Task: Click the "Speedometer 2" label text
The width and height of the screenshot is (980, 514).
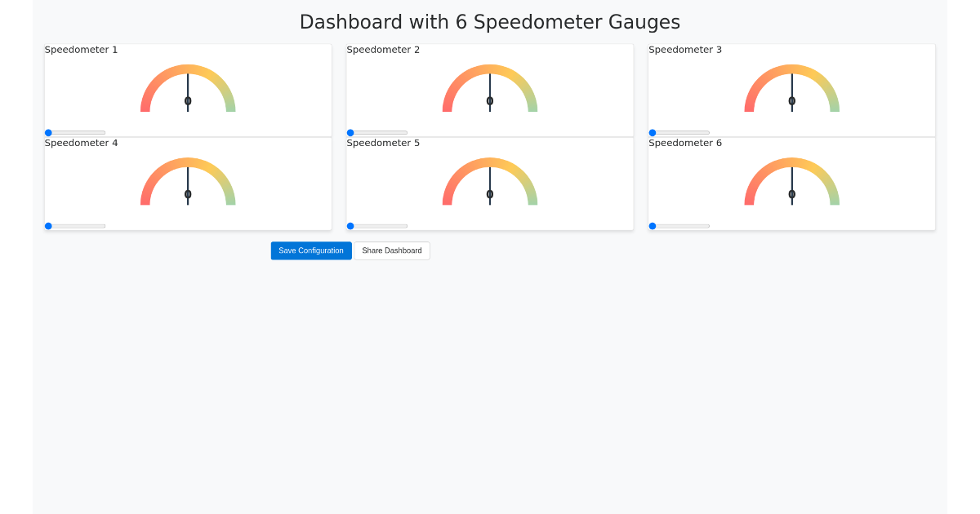Action: pyautogui.click(x=383, y=50)
